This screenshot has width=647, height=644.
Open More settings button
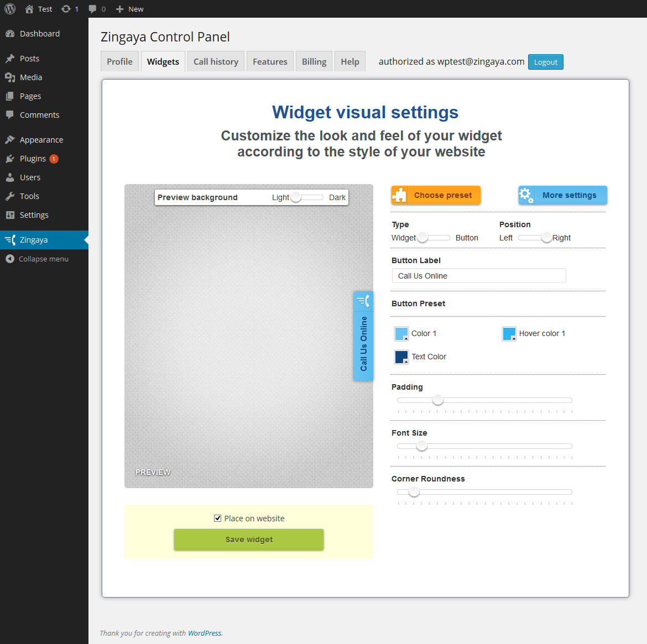563,195
